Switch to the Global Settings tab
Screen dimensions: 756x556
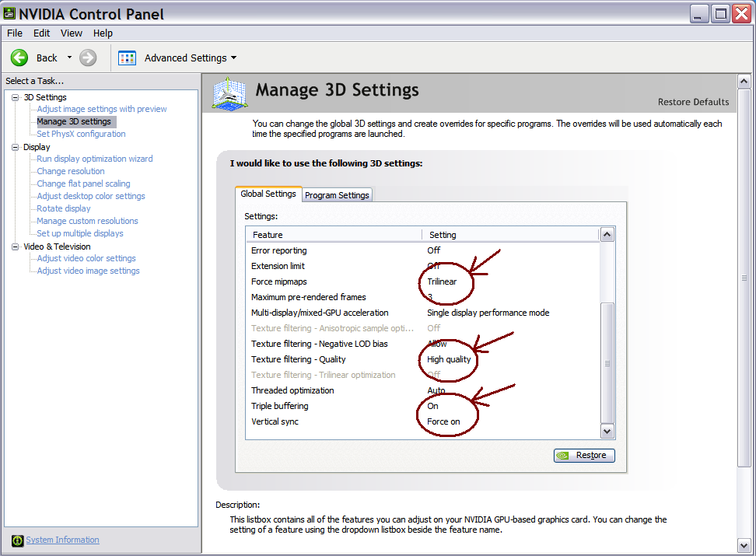(268, 194)
